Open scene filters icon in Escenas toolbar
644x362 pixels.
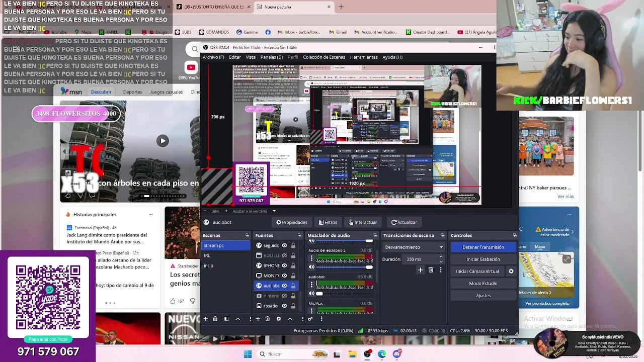[x=226, y=319]
